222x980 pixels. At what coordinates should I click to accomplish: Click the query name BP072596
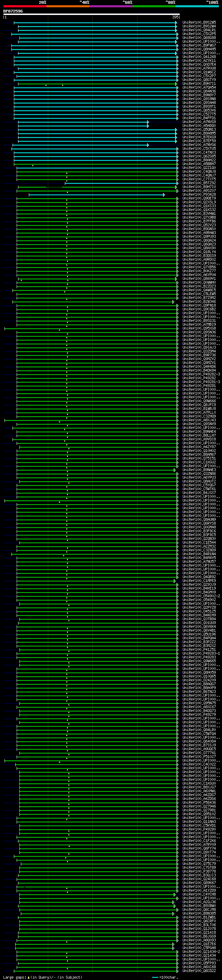coord(13,11)
